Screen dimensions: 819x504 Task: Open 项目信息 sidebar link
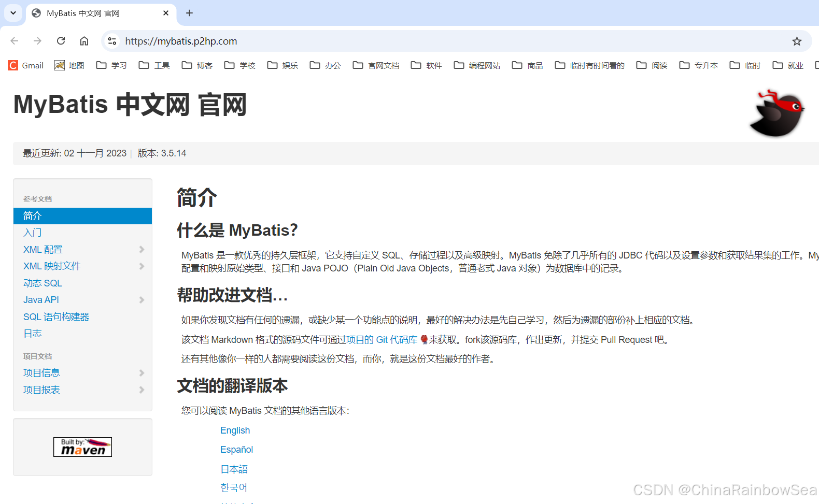41,373
